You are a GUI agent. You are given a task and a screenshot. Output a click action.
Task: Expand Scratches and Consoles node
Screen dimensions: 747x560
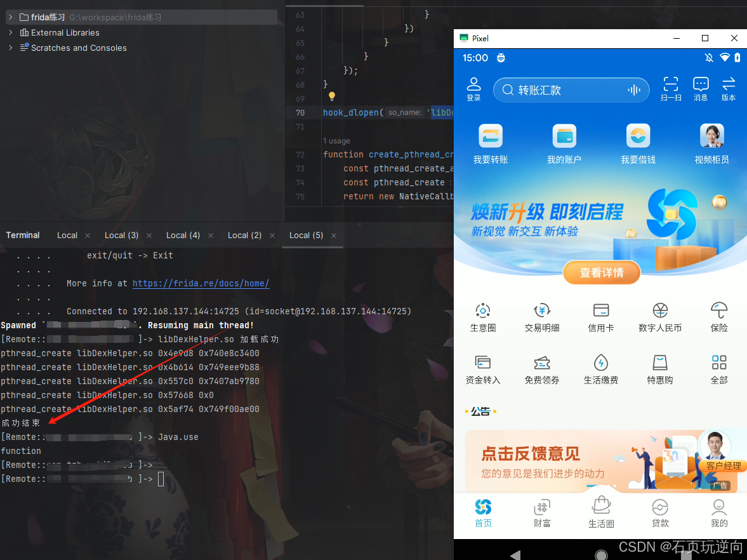coord(11,48)
